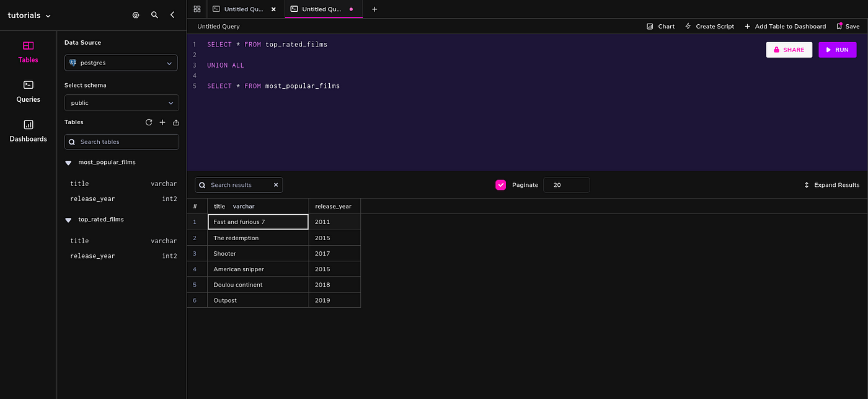Toggle the Paginate checkbox
Viewport: 868px width, 399px height.
(501, 185)
